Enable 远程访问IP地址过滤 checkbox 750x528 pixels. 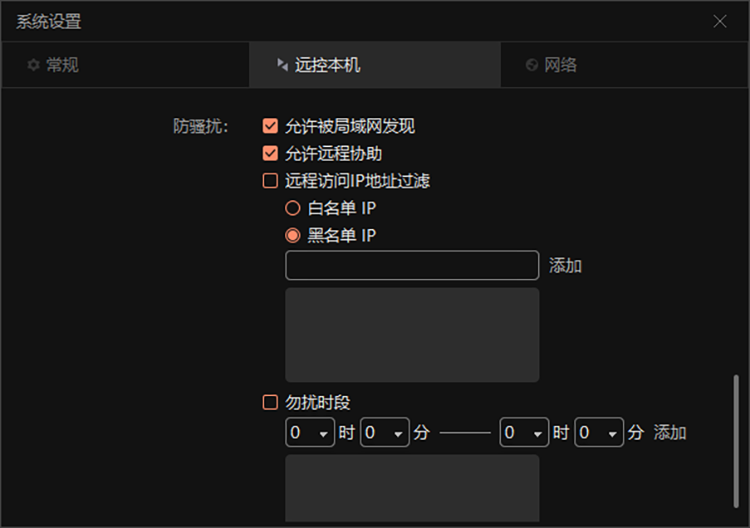[x=270, y=181]
